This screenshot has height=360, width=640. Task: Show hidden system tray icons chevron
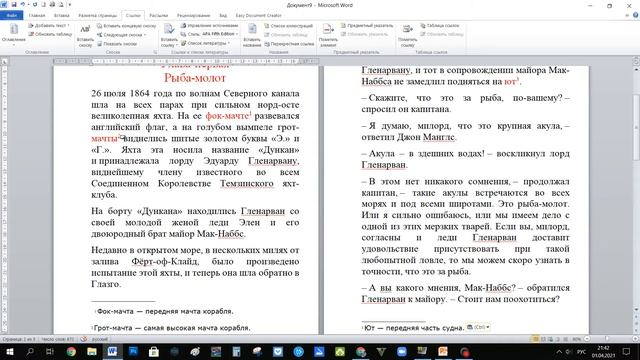pos(559,351)
